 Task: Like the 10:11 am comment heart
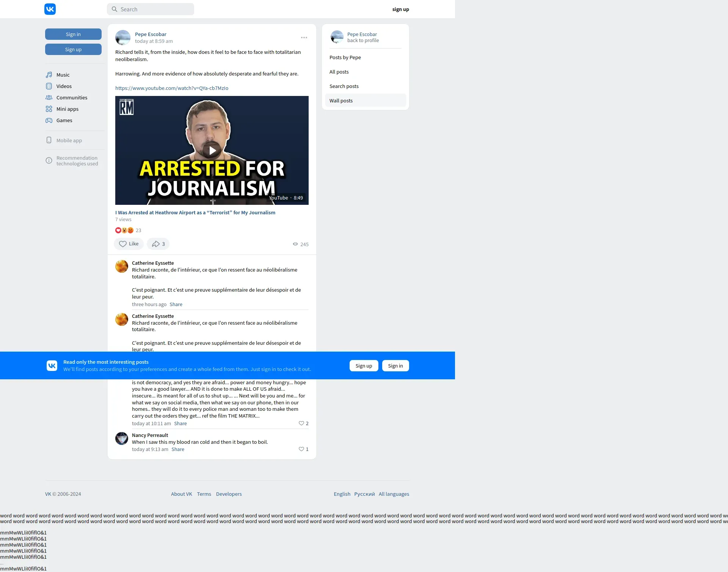(x=301, y=423)
